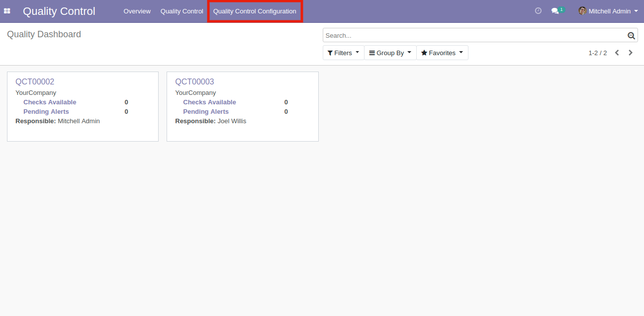Click Pending Alerts in QCT00003 card

(x=206, y=112)
